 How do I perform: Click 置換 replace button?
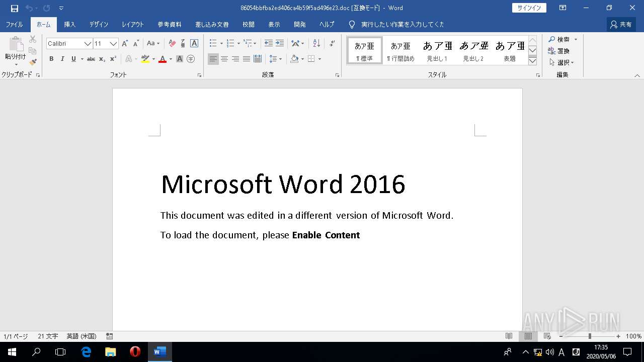pos(559,51)
